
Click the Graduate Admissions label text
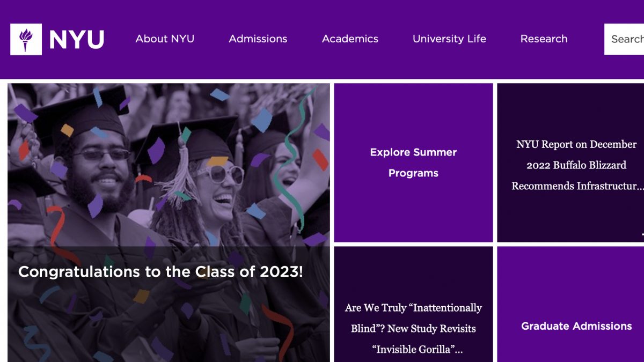coord(576,326)
